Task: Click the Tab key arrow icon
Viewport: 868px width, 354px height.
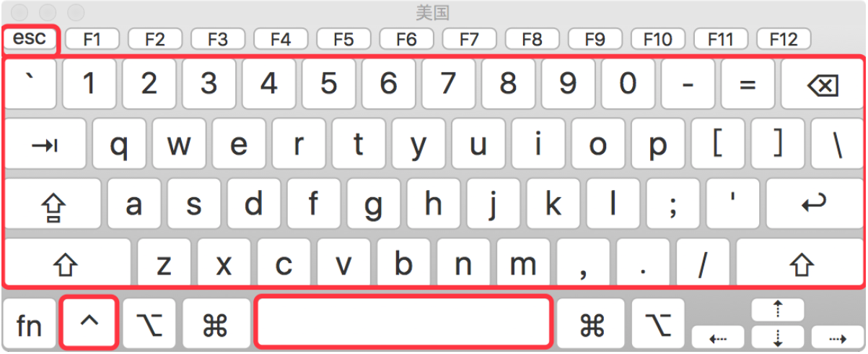Action: (x=45, y=145)
